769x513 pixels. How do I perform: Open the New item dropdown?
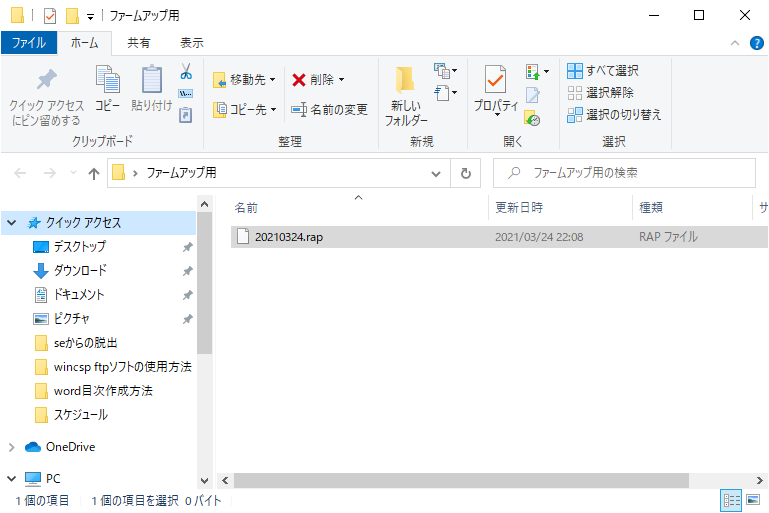(445, 71)
